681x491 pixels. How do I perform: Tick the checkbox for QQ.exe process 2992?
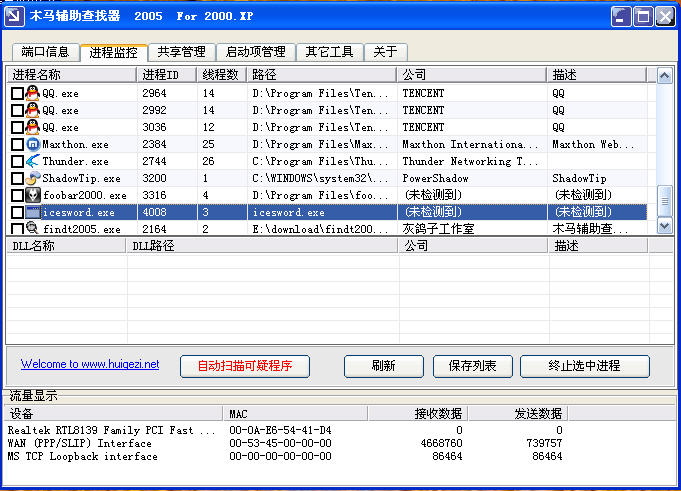tap(17, 110)
